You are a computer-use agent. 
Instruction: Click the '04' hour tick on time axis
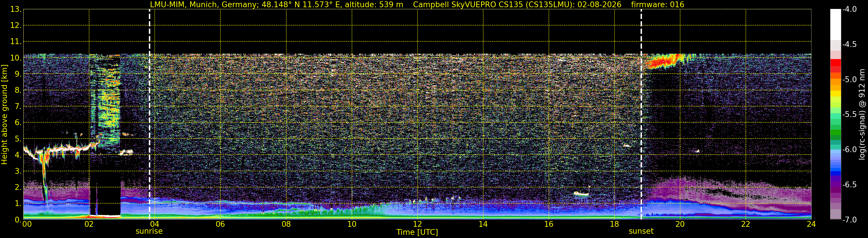(x=154, y=224)
